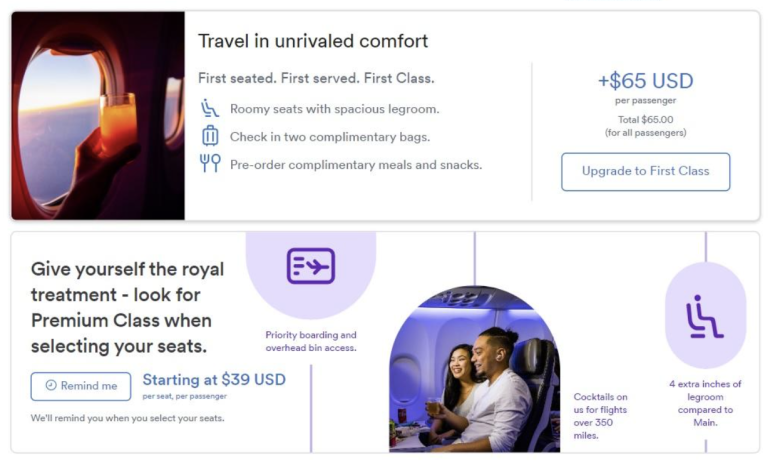Screen dimensions: 770x463
Task: Click the circled check icon in Remind me
Action: pos(51,386)
